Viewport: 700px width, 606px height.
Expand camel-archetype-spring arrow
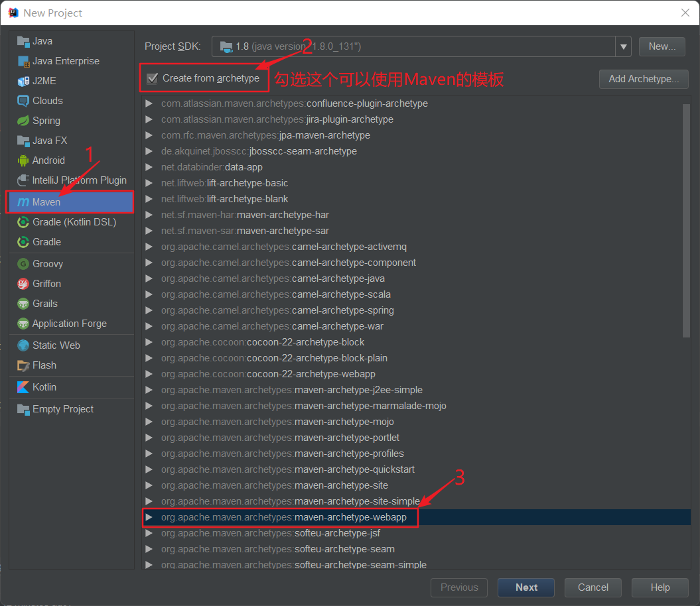tap(149, 310)
